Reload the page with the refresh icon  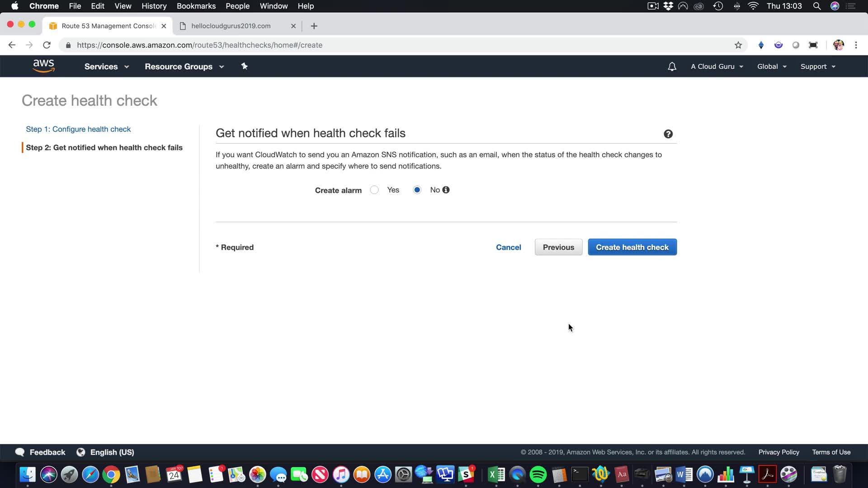click(47, 45)
